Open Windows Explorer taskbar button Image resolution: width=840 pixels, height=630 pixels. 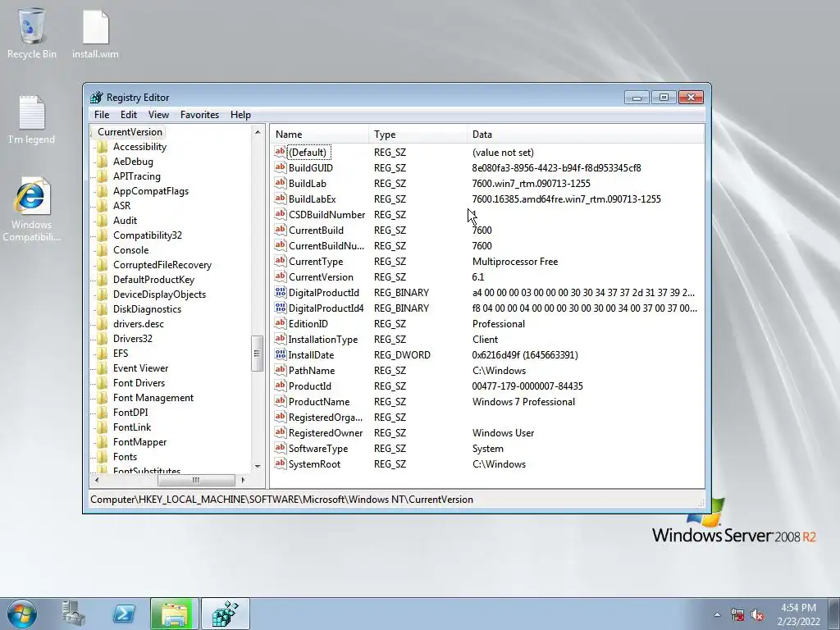[x=174, y=614]
